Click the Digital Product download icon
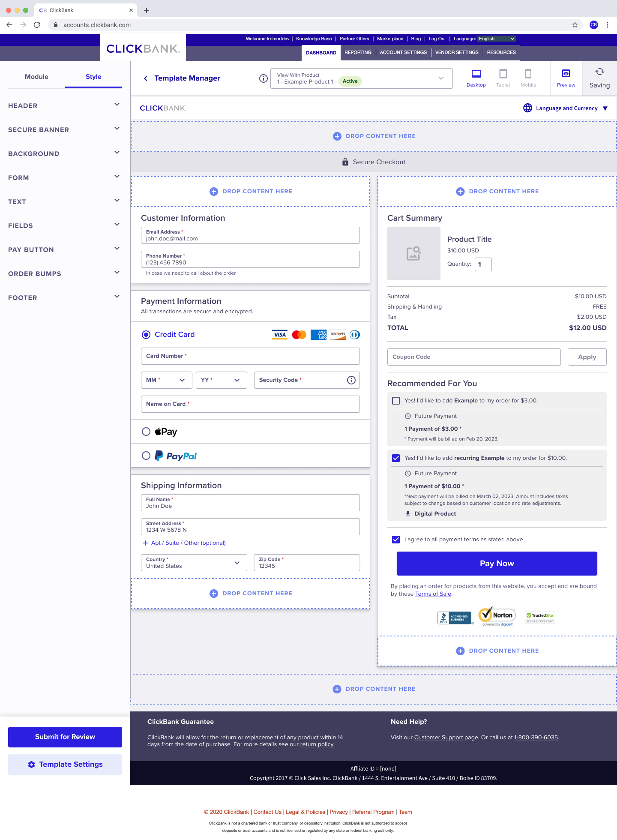 click(408, 514)
